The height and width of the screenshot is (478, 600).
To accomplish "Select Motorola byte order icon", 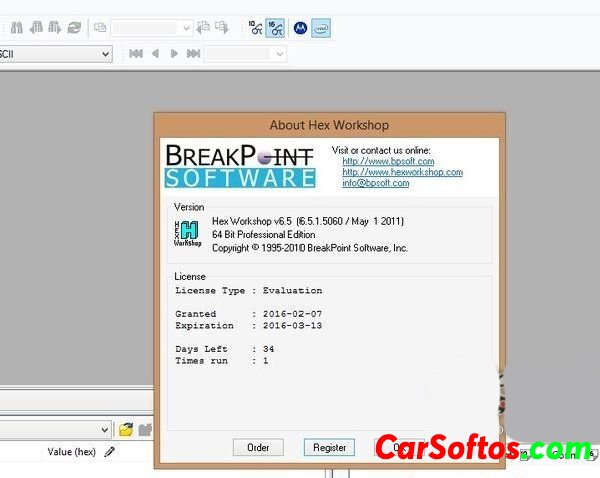I will click(x=298, y=28).
